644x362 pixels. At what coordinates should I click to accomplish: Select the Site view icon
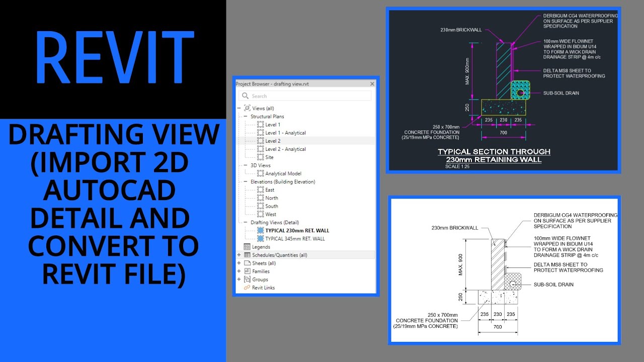click(260, 157)
